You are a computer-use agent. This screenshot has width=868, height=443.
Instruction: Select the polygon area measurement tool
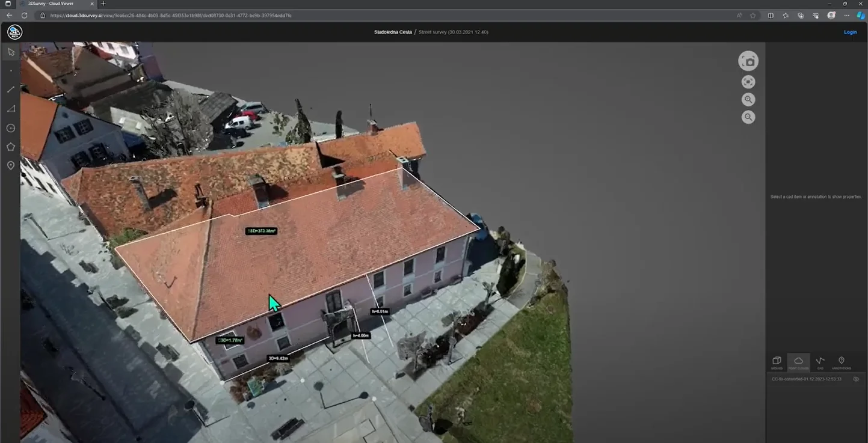click(10, 147)
